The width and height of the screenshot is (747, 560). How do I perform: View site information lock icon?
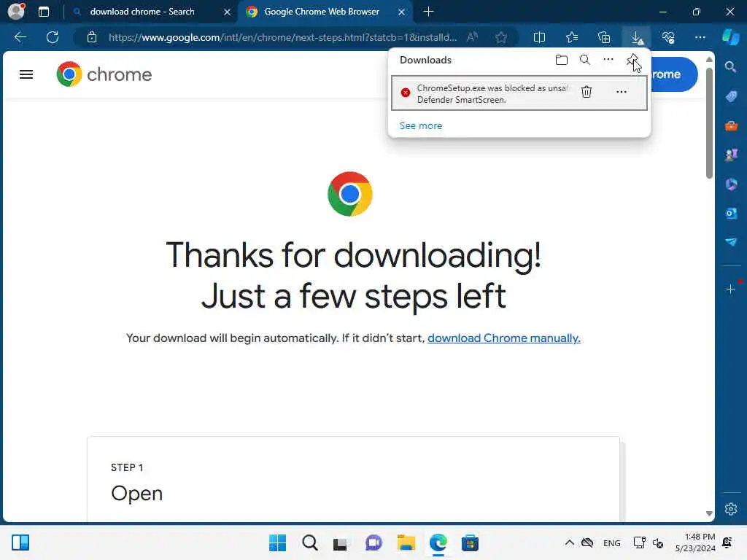tap(92, 37)
